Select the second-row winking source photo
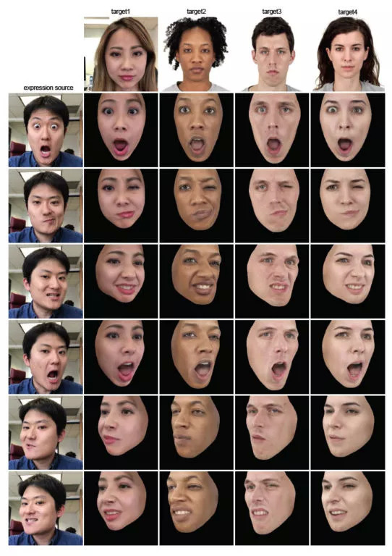Screen dimensions: 392x556 tap(46, 206)
